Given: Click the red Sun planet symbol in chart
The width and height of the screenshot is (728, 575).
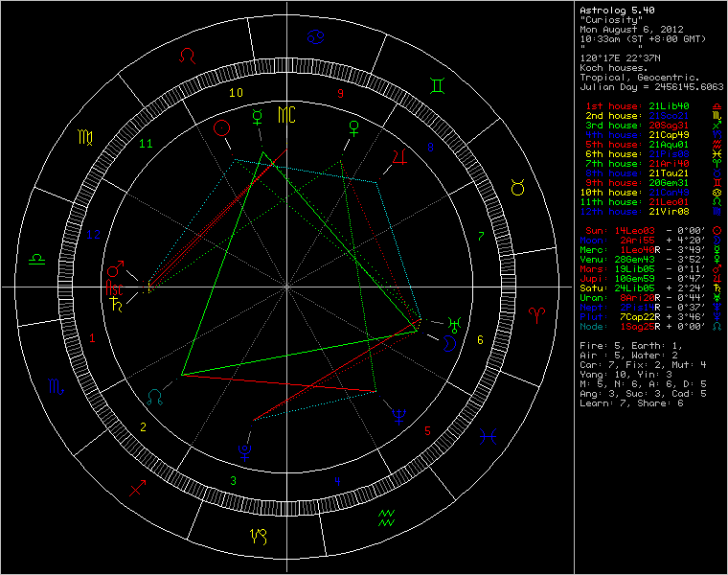Looking at the screenshot, I should [x=221, y=127].
